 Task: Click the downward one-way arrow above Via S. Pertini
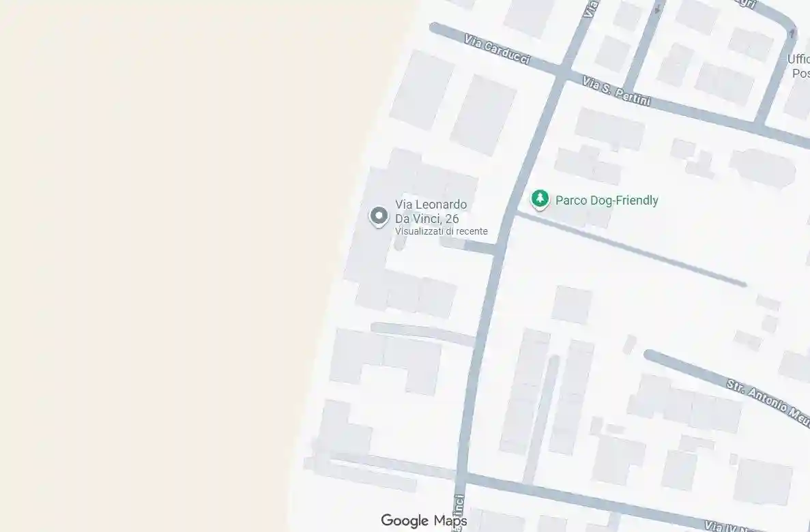[x=658, y=8]
